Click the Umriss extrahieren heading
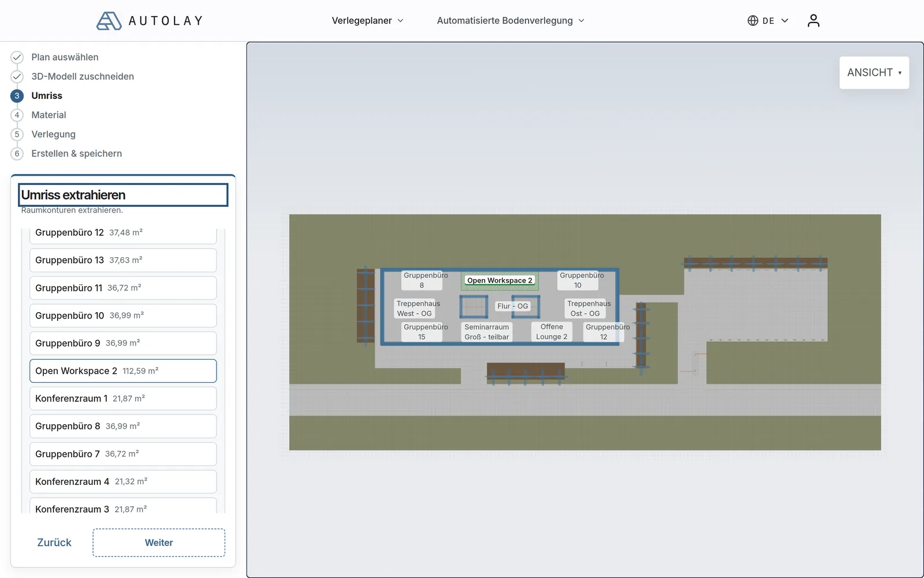 [73, 195]
